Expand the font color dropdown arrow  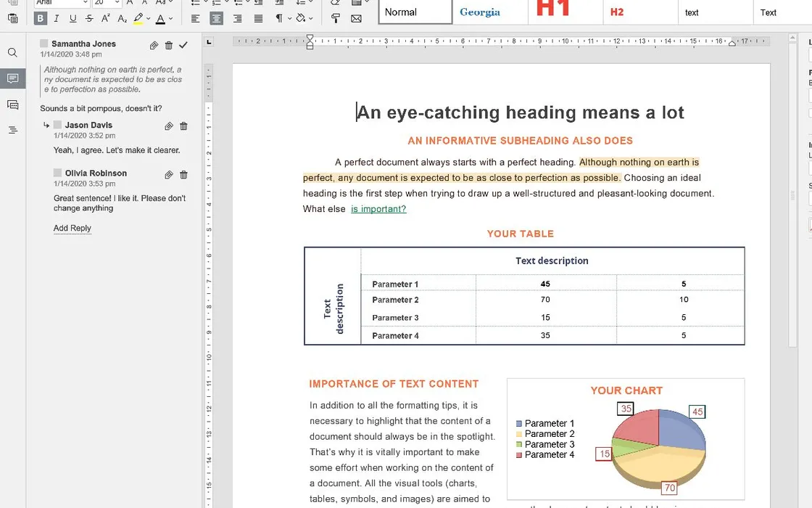coord(170,19)
